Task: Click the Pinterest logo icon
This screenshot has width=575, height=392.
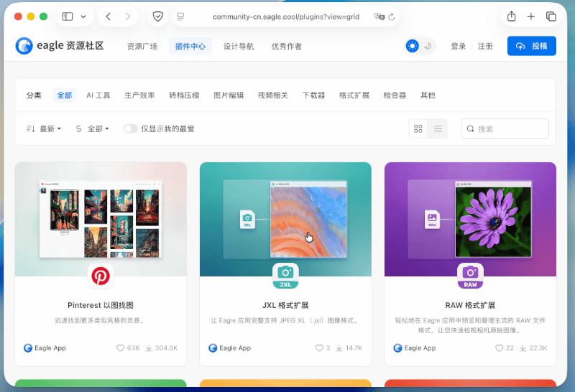Action: point(101,276)
